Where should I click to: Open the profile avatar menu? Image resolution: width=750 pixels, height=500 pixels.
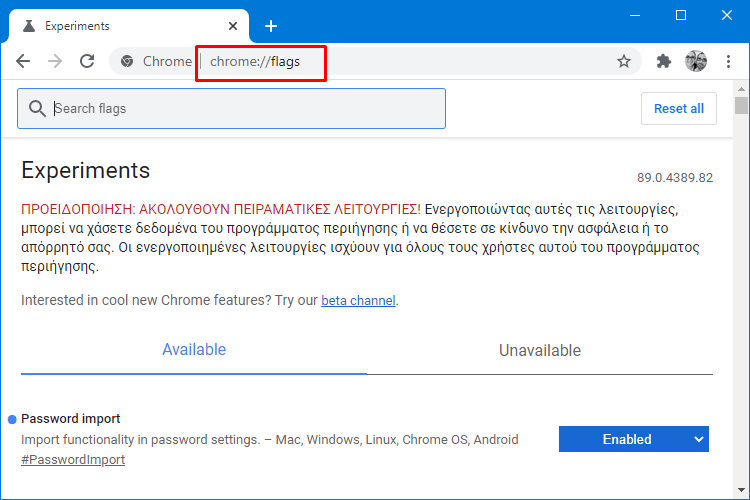[696, 61]
